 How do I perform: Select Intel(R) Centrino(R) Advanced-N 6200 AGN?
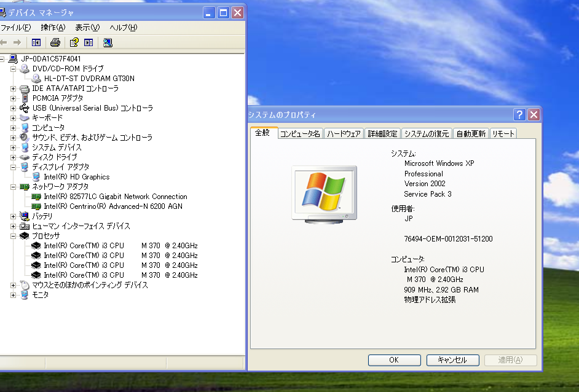pos(113,206)
